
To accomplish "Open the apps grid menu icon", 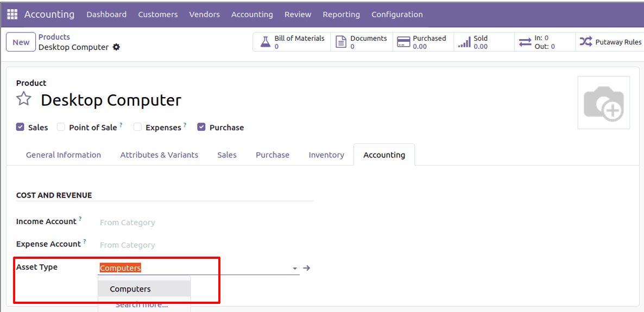I will pyautogui.click(x=12, y=14).
